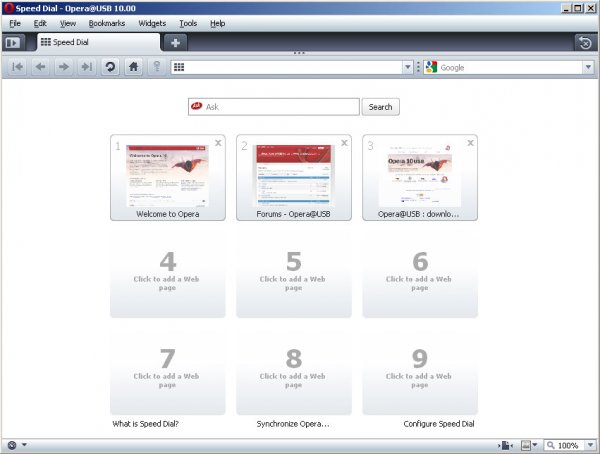Open Forums - Opera@USB thumbnail
The width and height of the screenshot is (600, 454).
point(294,177)
